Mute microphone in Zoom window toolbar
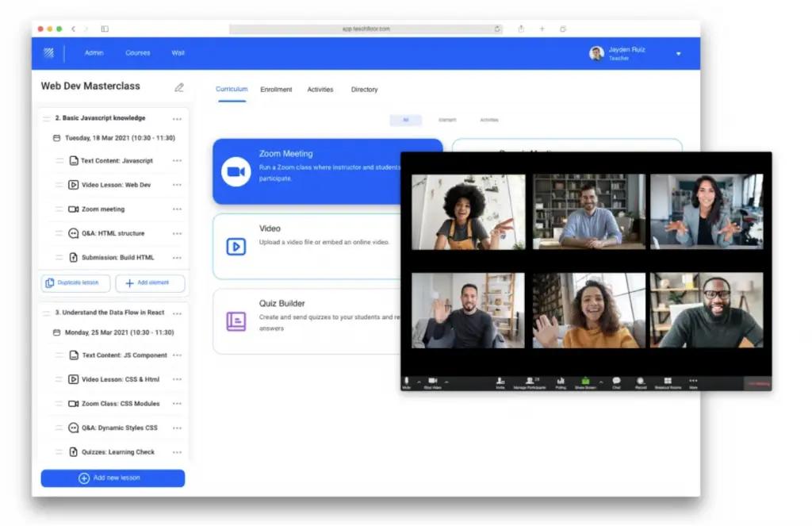The image size is (812, 526). pos(407,383)
